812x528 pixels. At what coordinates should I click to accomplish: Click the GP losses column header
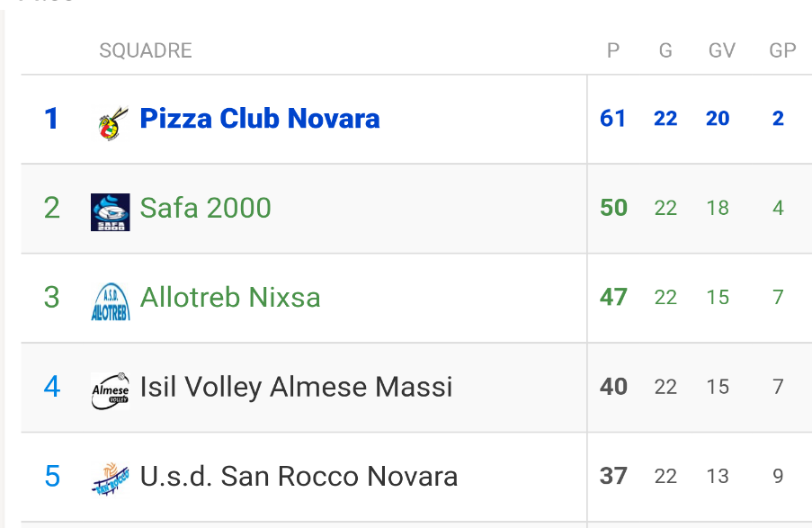(x=782, y=50)
